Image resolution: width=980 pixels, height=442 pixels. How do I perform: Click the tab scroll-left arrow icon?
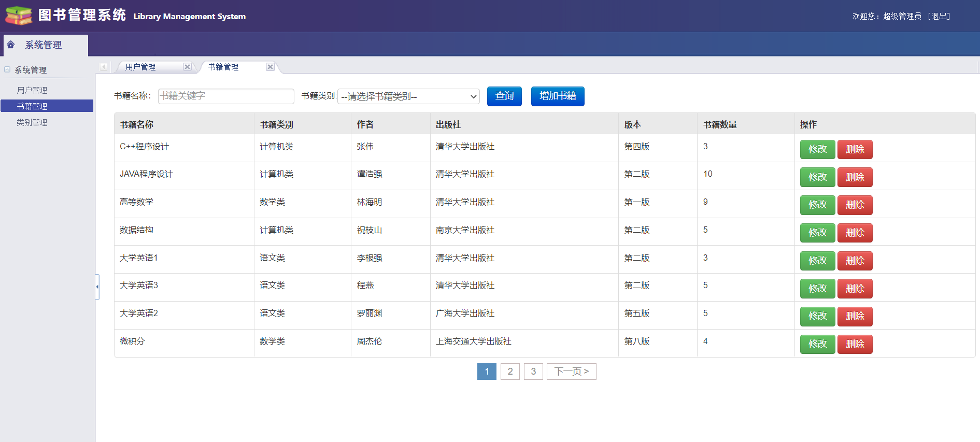[x=104, y=67]
